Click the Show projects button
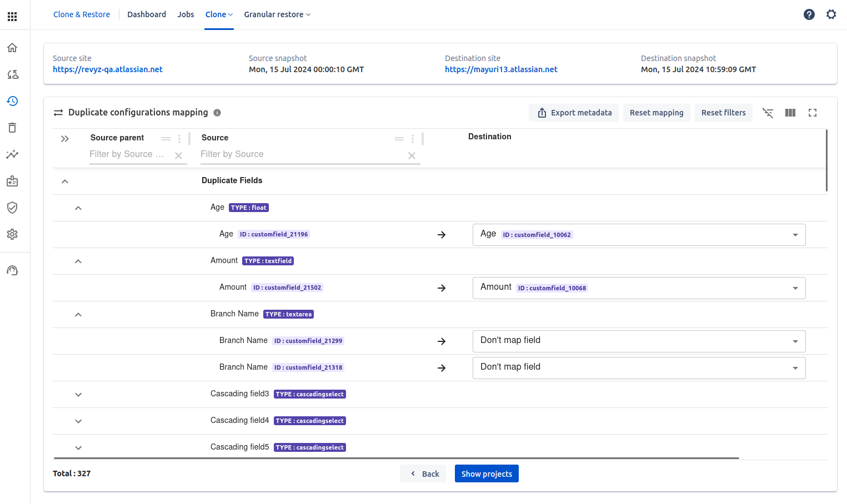 tap(487, 473)
